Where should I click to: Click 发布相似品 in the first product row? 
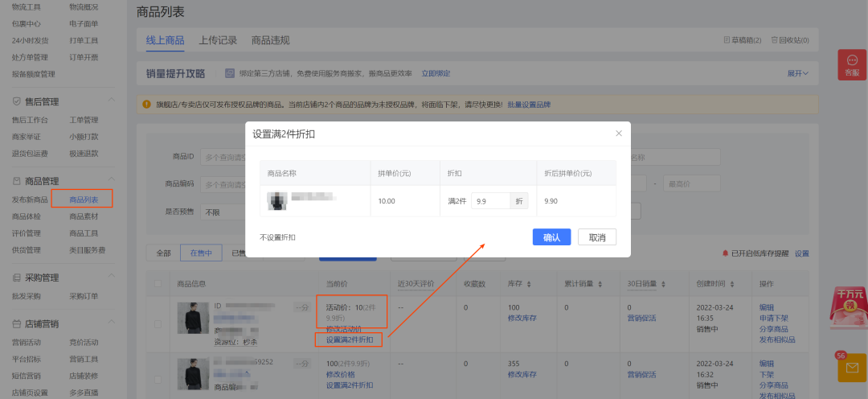point(777,339)
